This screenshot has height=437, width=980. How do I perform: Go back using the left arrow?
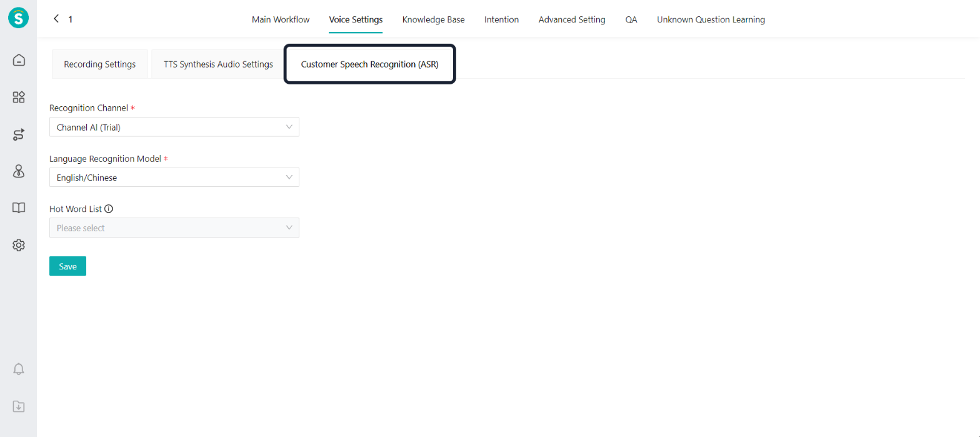coord(56,19)
